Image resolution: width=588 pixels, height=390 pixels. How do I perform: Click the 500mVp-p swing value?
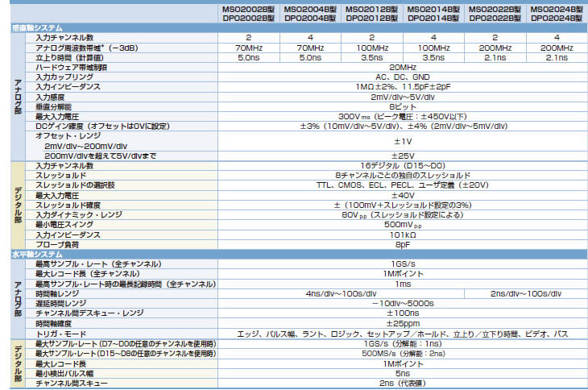pyautogui.click(x=403, y=225)
